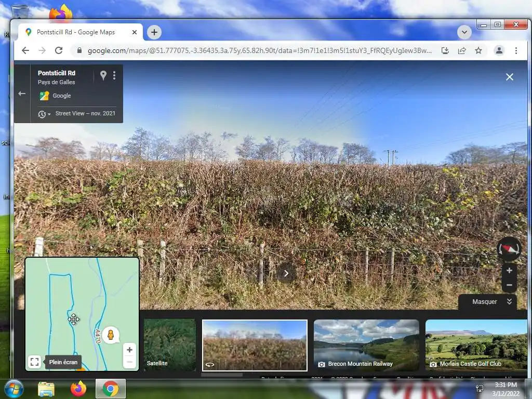Select the Pontsticill Rd - Google Maps tab
Viewport: 532px width, 399px height.
tap(80, 32)
